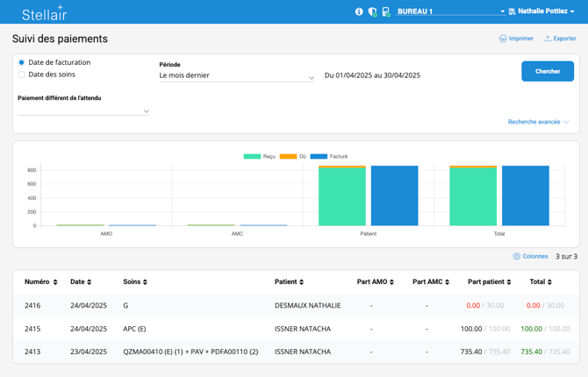Open the Période dropdown

(x=237, y=76)
